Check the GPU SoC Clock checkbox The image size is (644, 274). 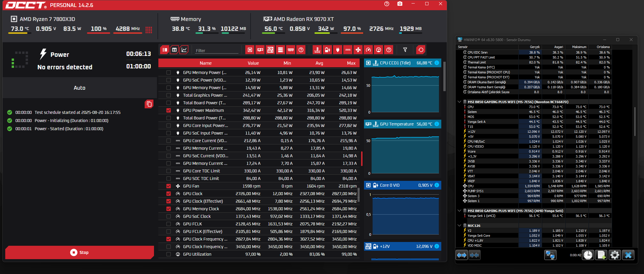pos(169,216)
